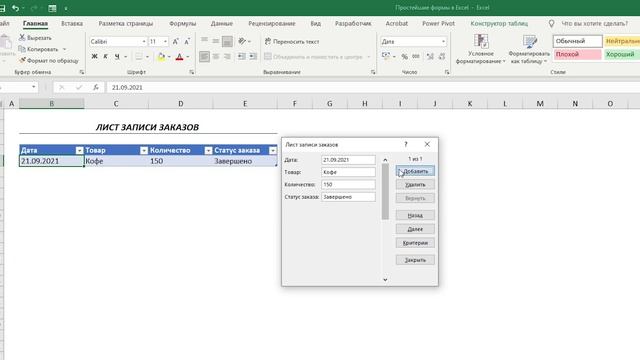Image resolution: width=640 pixels, height=360 pixels.
Task: Apply comma style (000) format
Action: tap(416, 56)
